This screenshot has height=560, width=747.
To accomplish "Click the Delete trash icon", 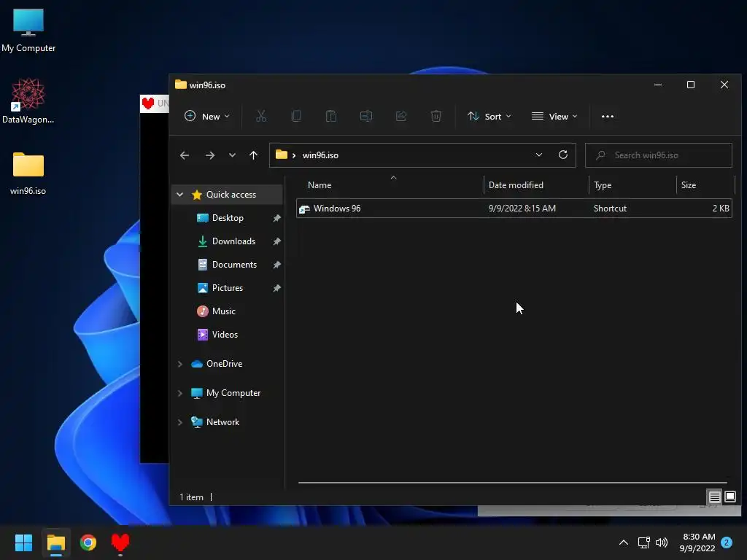I will pyautogui.click(x=436, y=116).
